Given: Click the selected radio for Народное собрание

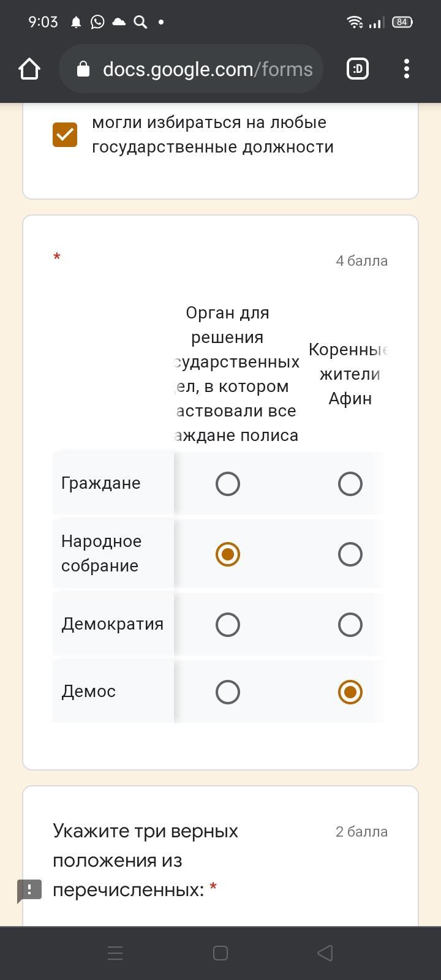Looking at the screenshot, I should pyautogui.click(x=228, y=554).
